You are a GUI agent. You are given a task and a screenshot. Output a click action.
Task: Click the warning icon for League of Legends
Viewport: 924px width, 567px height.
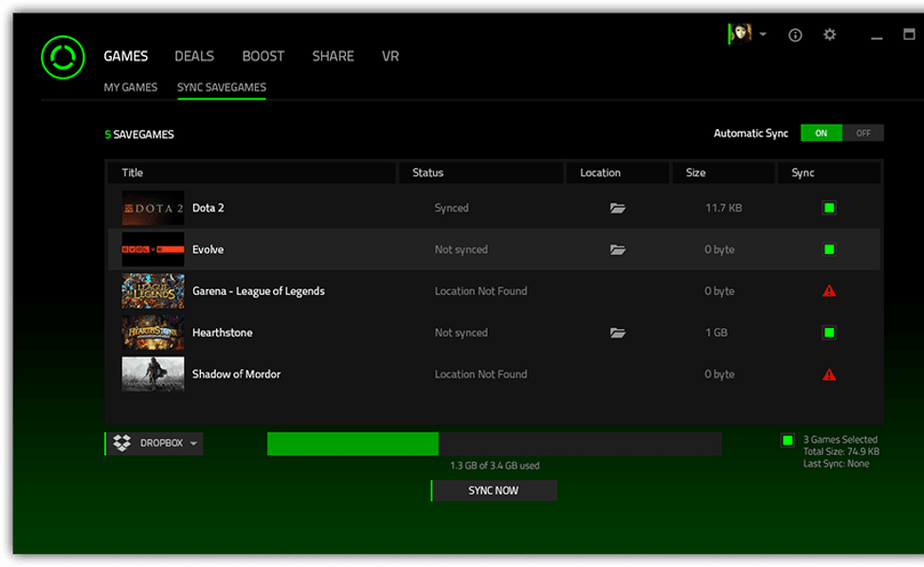(828, 291)
